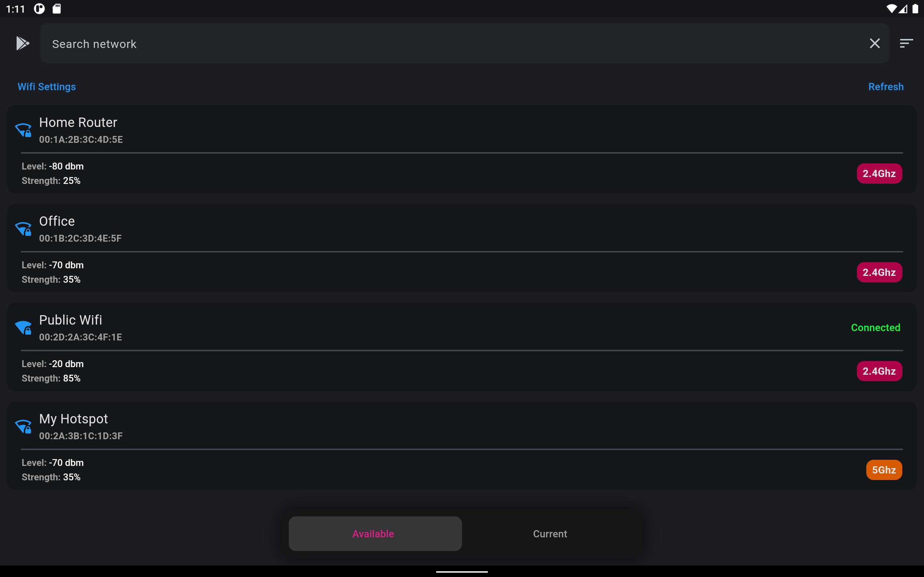Image resolution: width=924 pixels, height=577 pixels.
Task: Tap the Home Router wifi lock icon
Action: (x=23, y=130)
